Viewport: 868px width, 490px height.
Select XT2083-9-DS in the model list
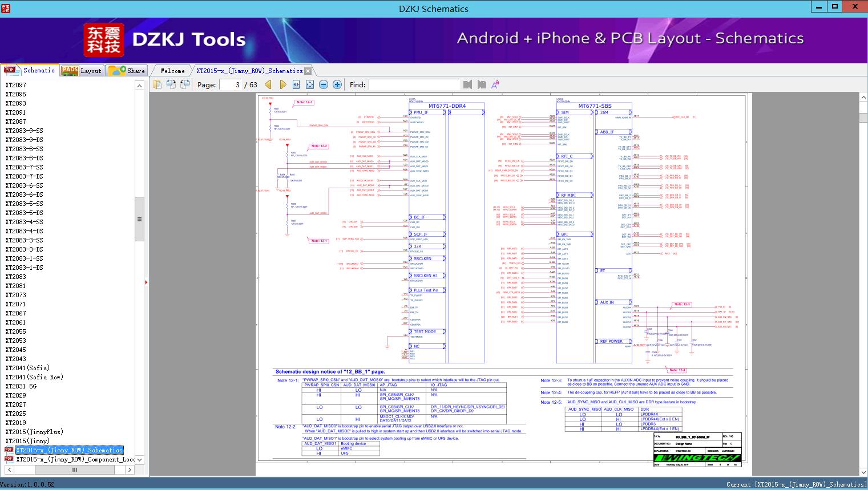(x=25, y=140)
